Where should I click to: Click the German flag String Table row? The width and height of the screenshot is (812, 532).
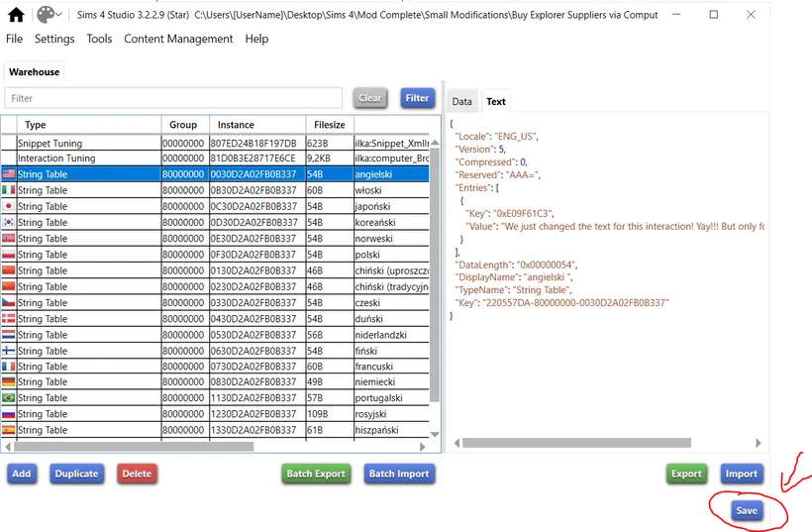click(x=43, y=382)
